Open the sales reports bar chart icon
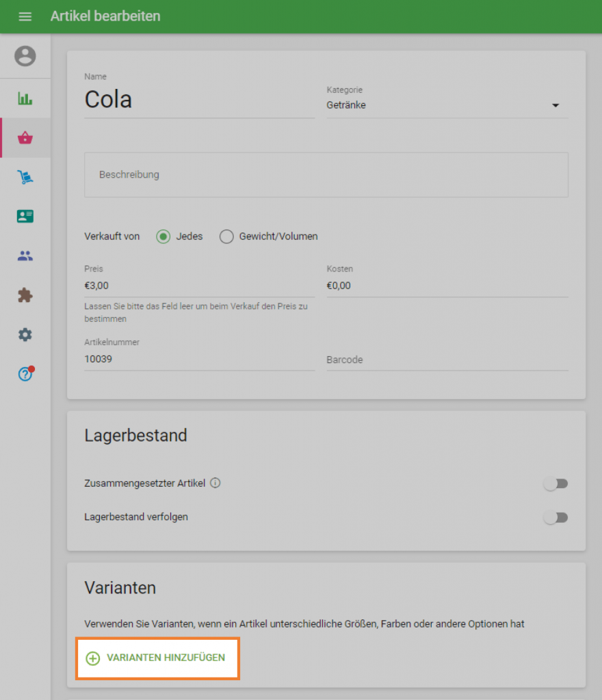The height and width of the screenshot is (700, 602). pyautogui.click(x=25, y=99)
